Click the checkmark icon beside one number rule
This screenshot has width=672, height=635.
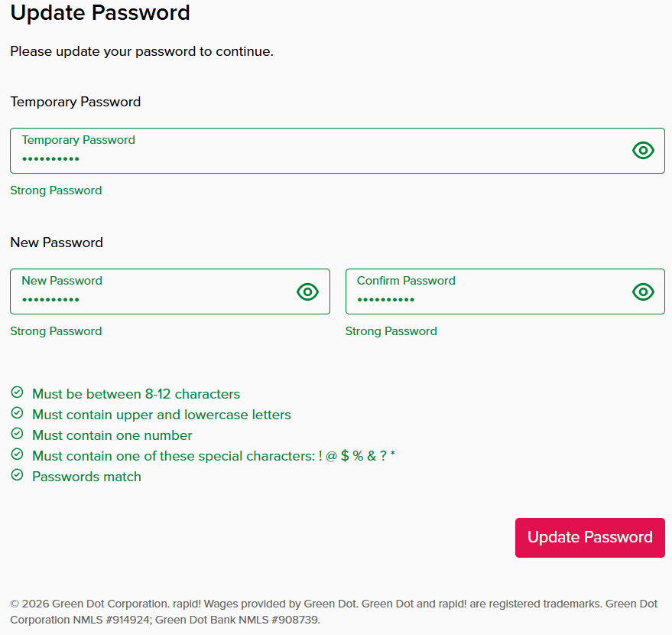point(17,434)
